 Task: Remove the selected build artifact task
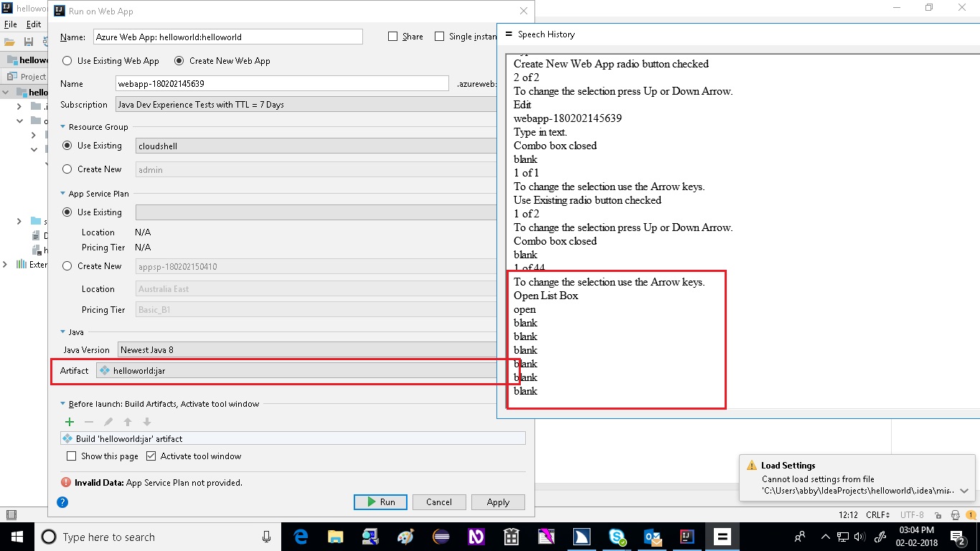tap(88, 422)
